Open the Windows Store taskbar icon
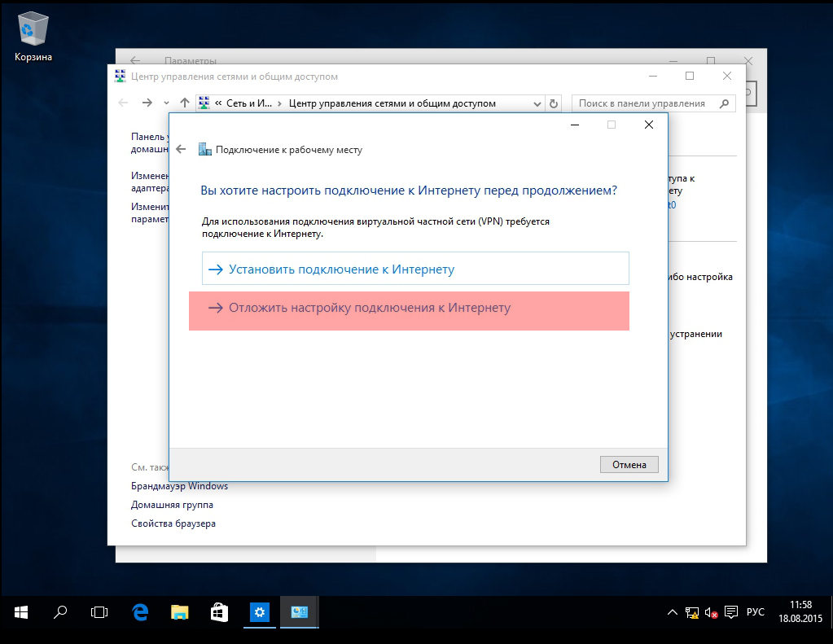The image size is (833, 644). [219, 612]
